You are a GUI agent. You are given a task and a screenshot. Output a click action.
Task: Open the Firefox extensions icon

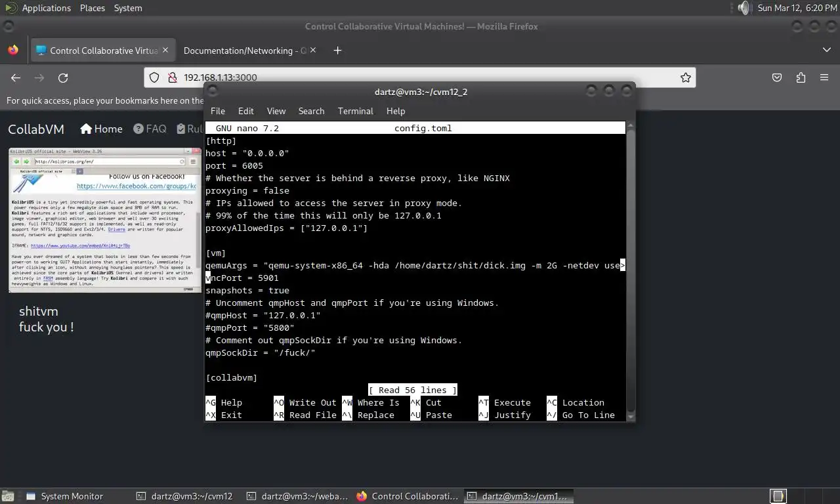(801, 77)
